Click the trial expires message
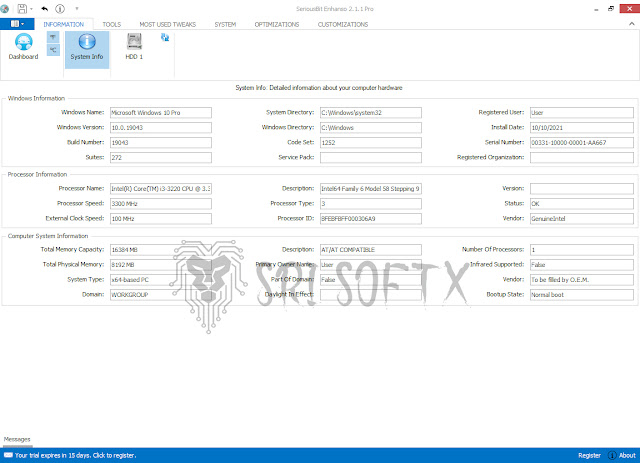 pyautogui.click(x=76, y=455)
